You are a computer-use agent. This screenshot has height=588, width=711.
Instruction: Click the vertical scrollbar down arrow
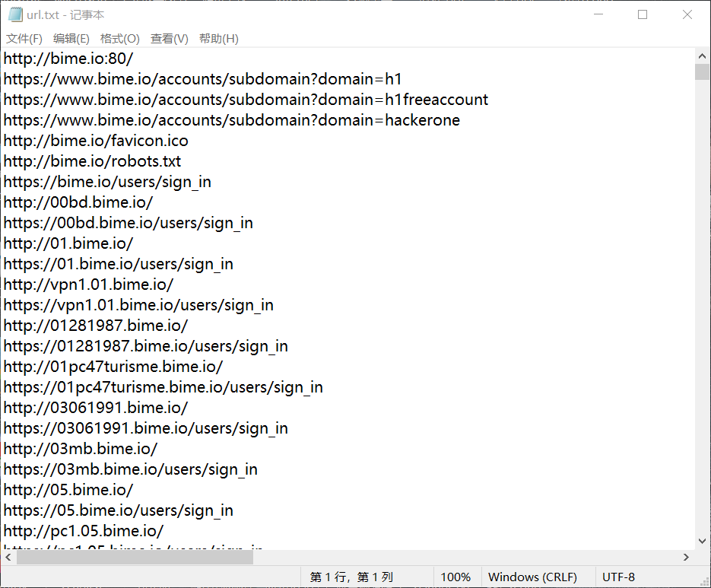tap(702, 541)
